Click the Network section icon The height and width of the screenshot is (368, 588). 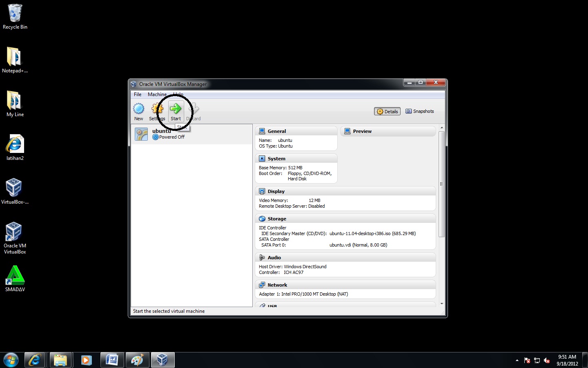[x=262, y=285]
